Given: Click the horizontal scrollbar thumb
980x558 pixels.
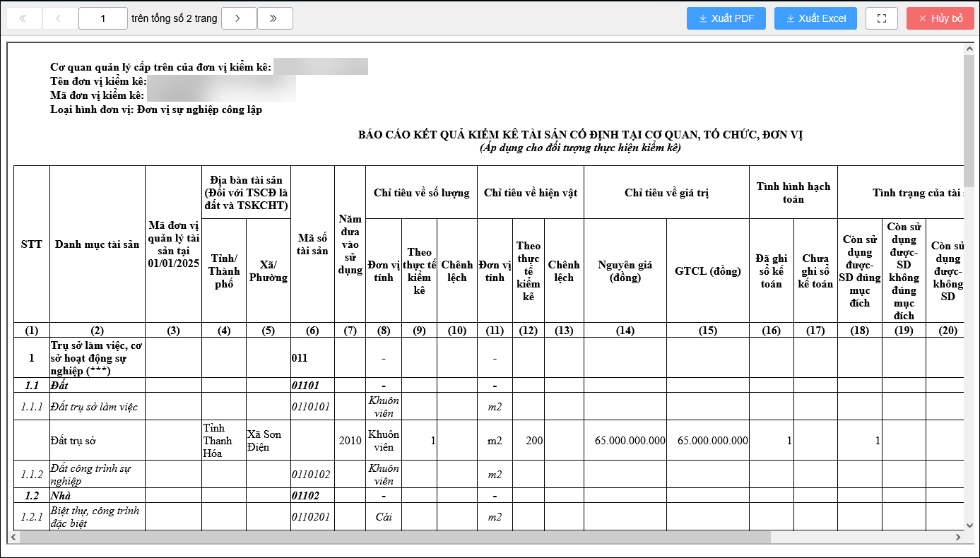Looking at the screenshot, I should point(396,538).
